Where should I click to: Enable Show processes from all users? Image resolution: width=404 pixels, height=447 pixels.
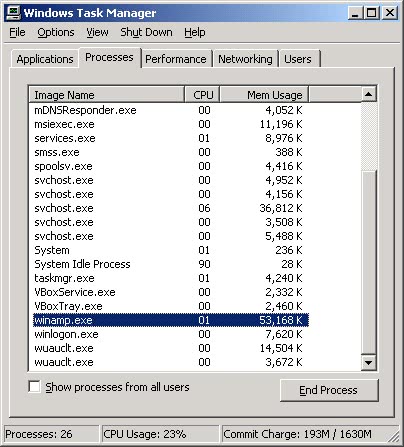(34, 387)
